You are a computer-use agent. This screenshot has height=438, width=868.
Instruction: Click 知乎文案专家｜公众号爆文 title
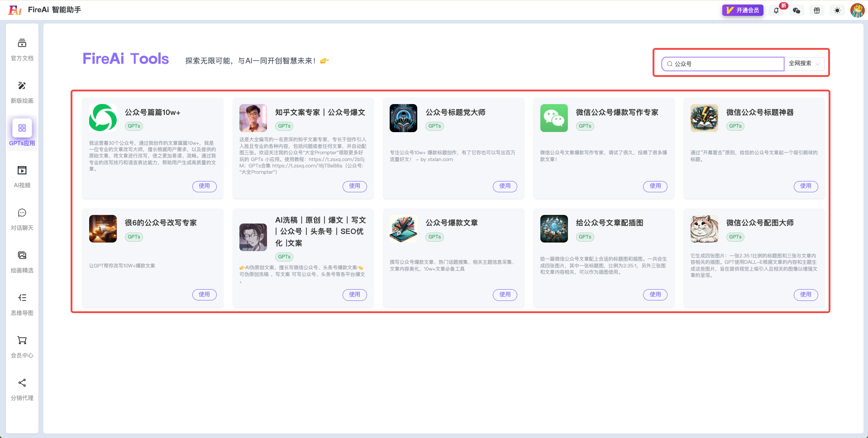(x=320, y=112)
